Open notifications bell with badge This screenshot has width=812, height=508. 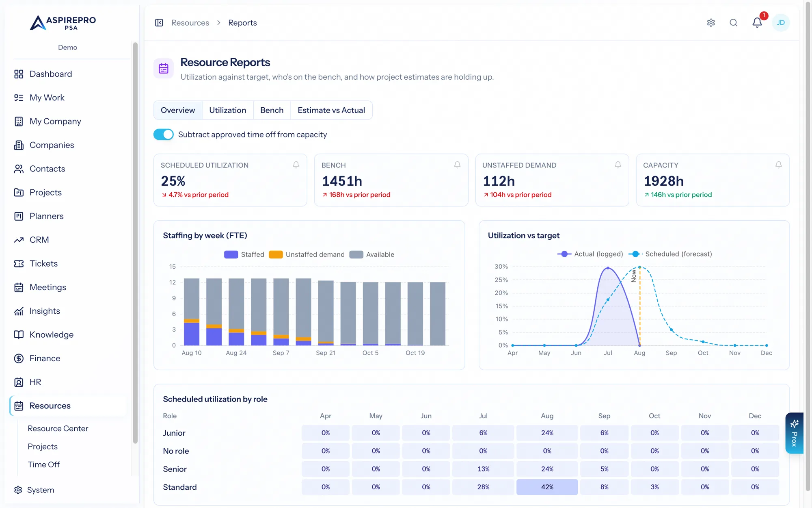757,23
